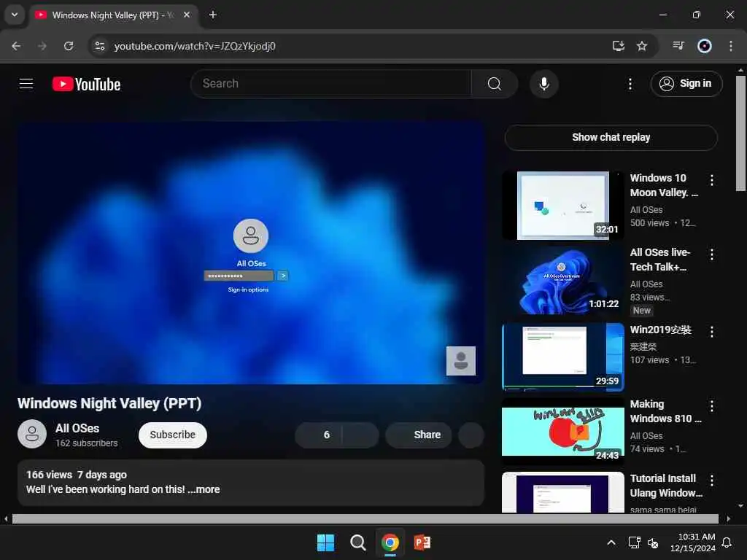
Task: Open options for Win2019 video
Action: coord(712,332)
